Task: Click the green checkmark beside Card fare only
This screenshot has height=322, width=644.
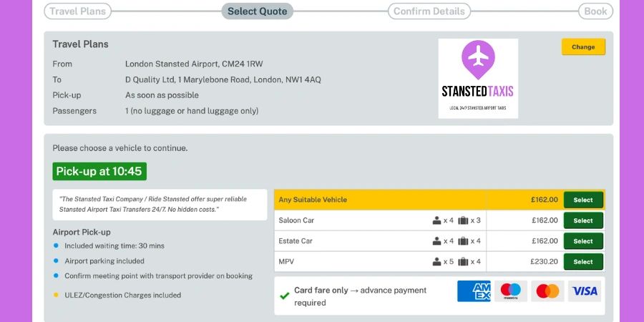Action: pos(284,296)
